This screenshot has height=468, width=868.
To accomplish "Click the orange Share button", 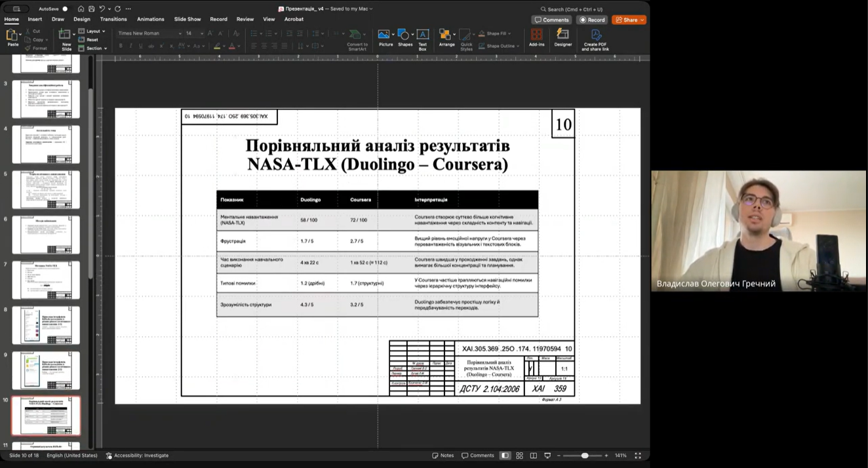I will tap(629, 20).
